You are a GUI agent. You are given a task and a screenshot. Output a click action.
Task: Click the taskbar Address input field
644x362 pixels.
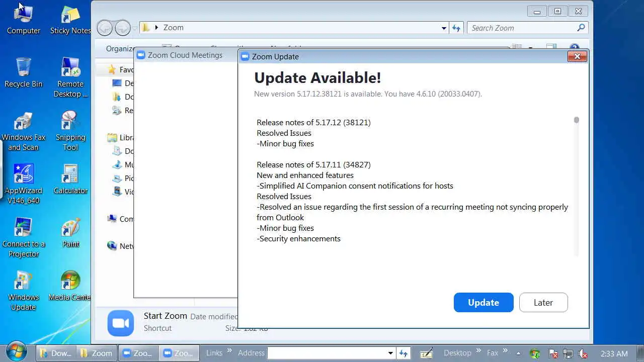click(x=328, y=353)
